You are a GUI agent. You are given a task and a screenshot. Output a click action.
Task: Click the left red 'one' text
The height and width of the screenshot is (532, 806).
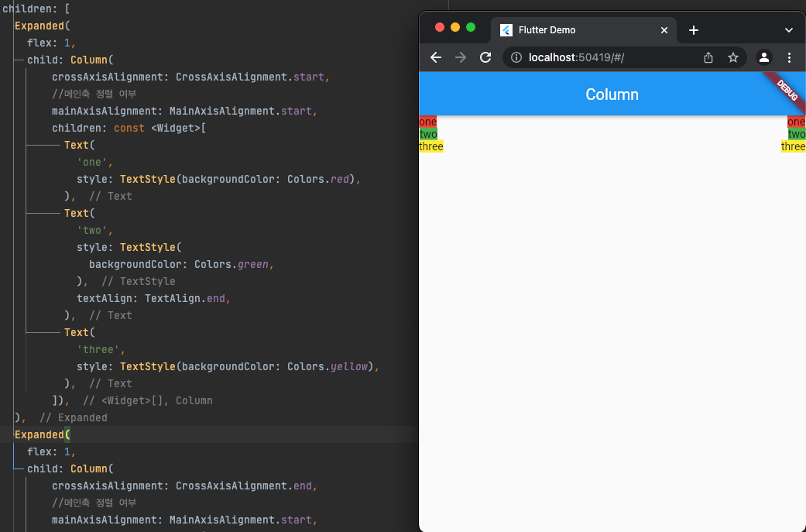pyautogui.click(x=427, y=122)
